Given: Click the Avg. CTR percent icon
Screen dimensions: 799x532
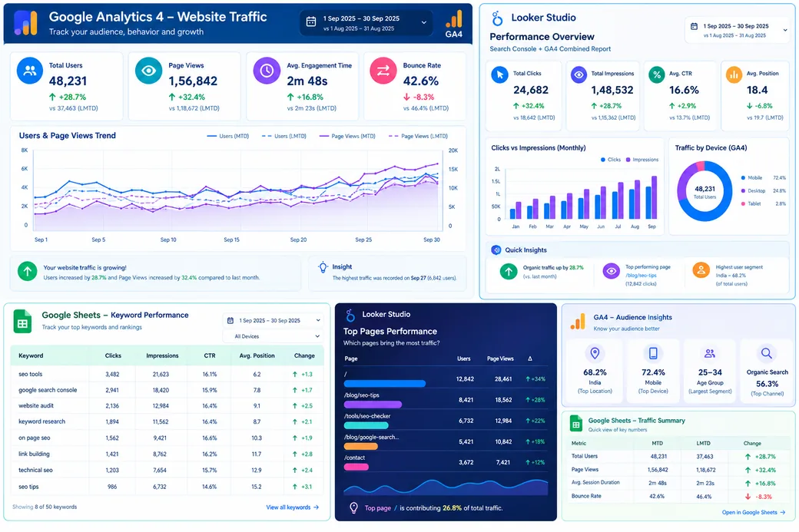Looking at the screenshot, I should (657, 74).
